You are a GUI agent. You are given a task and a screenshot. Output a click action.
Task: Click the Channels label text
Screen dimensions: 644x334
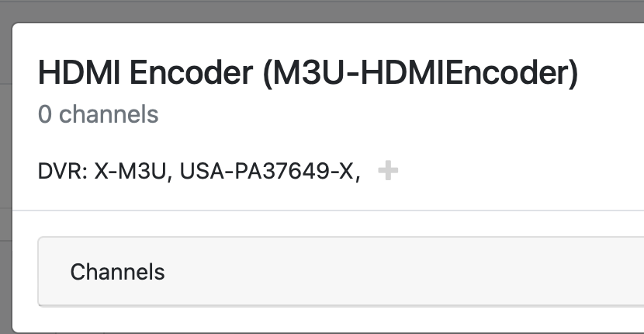pyautogui.click(x=117, y=272)
